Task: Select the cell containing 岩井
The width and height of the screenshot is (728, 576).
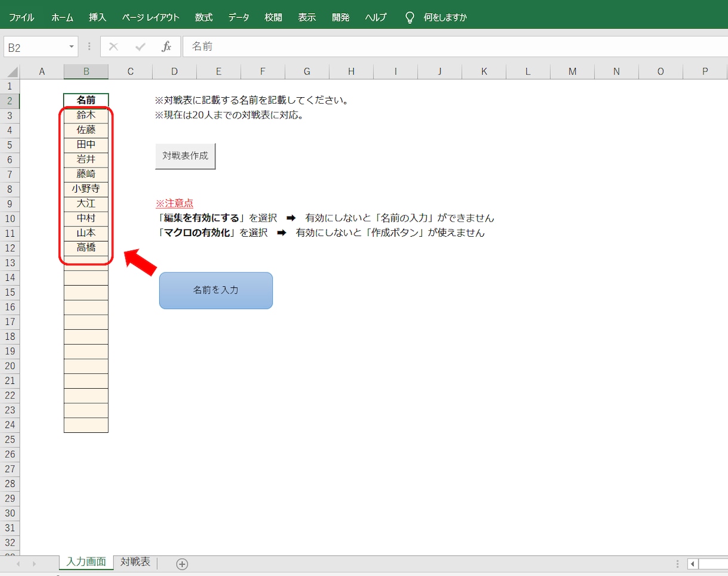Action: coord(86,159)
